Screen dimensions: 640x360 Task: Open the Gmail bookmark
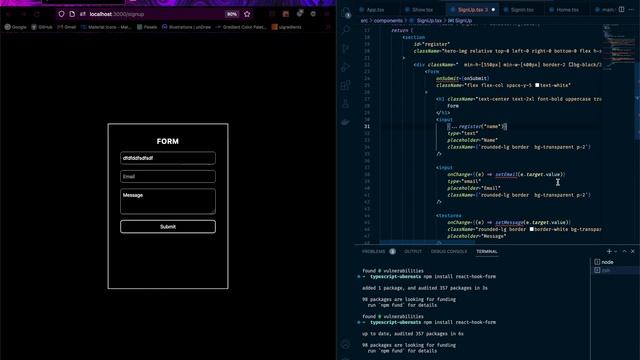coord(67,27)
